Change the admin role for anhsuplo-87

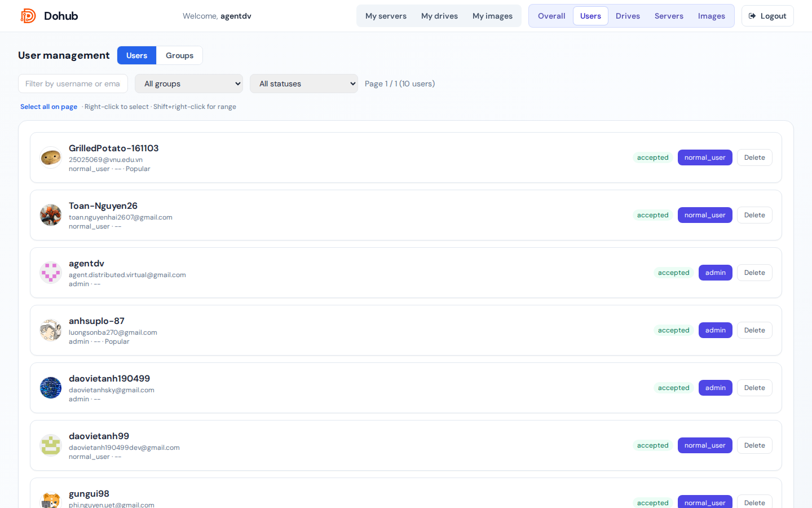coord(715,330)
